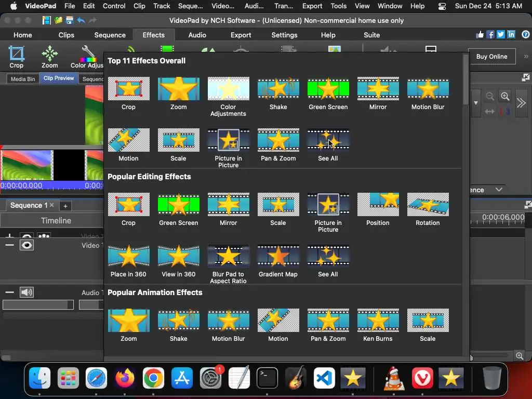Open the preview dropdown arrow beside zoom controls

click(x=476, y=103)
